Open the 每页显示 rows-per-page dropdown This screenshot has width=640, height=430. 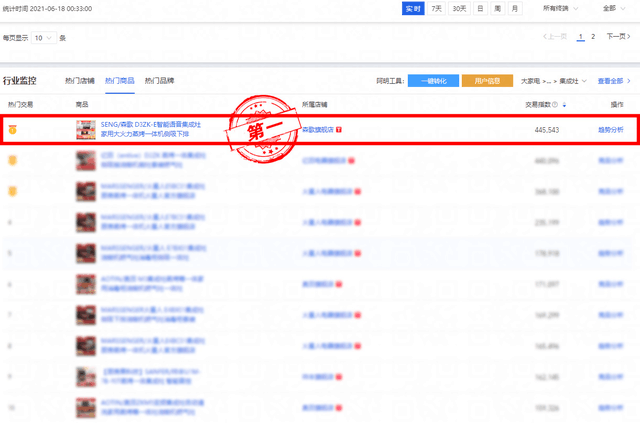coord(44,38)
